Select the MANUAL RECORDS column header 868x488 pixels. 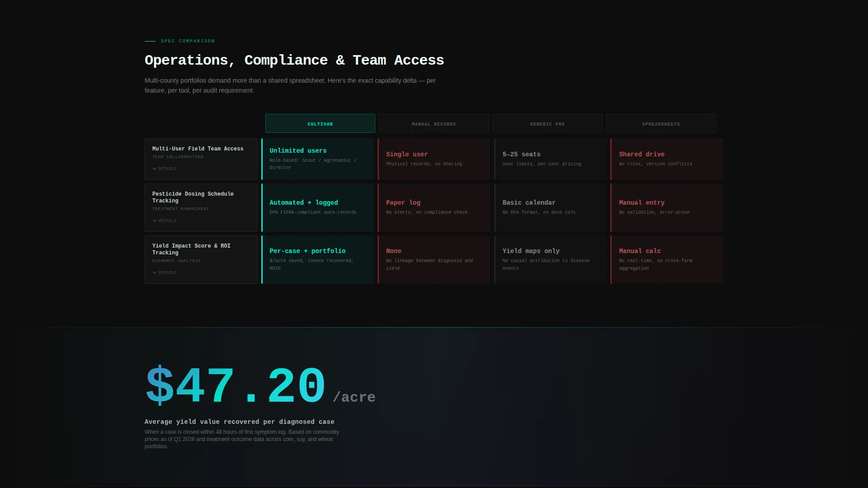coord(434,123)
